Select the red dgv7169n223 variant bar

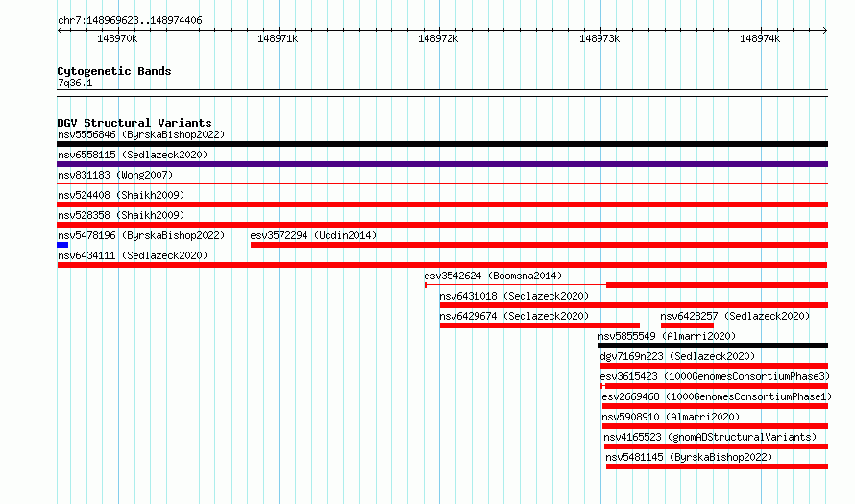pyautogui.click(x=715, y=366)
